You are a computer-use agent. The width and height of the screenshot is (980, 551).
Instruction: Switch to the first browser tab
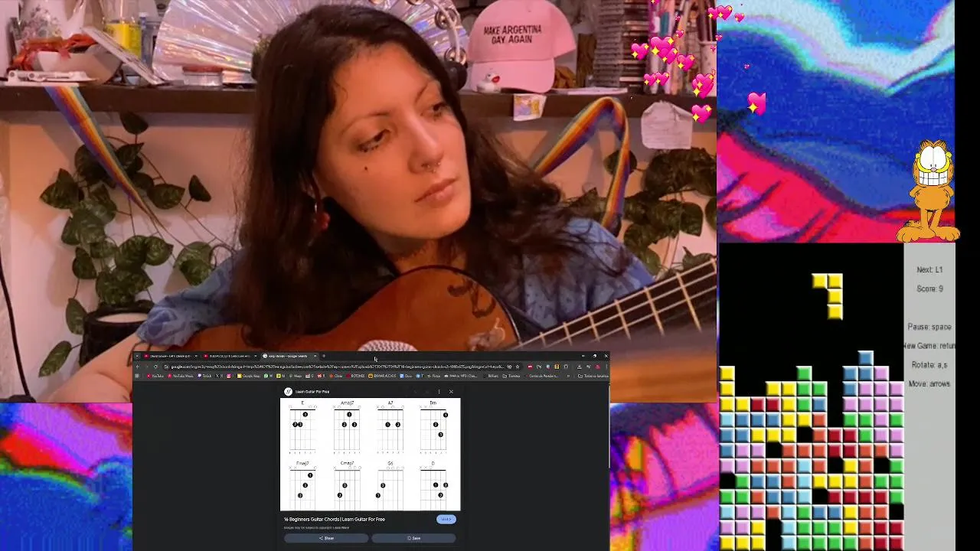point(170,356)
